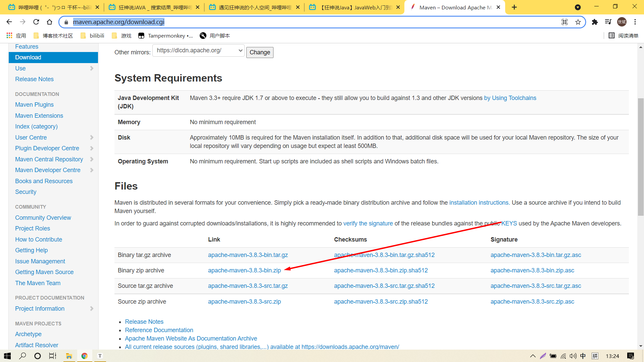Open File Explorer from the taskbar
Screen dimensions: 644x362
point(69,356)
